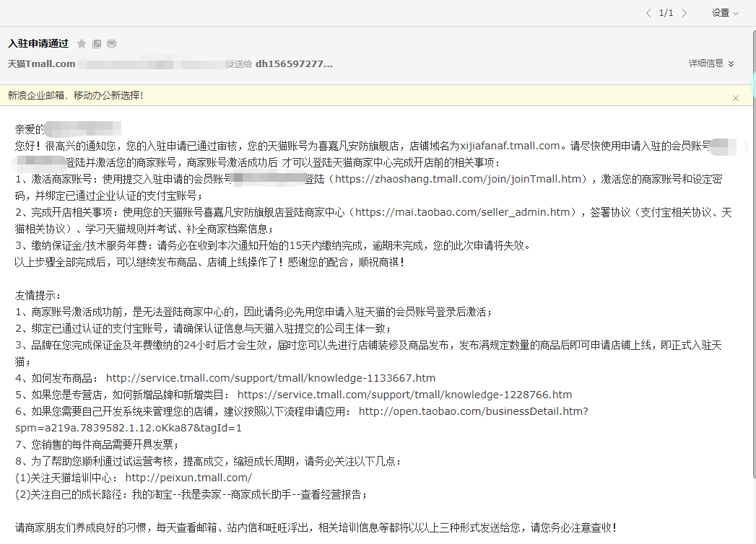Click the vertical scrollbar of the email
This screenshot has width=756, height=544.
pos(754,254)
